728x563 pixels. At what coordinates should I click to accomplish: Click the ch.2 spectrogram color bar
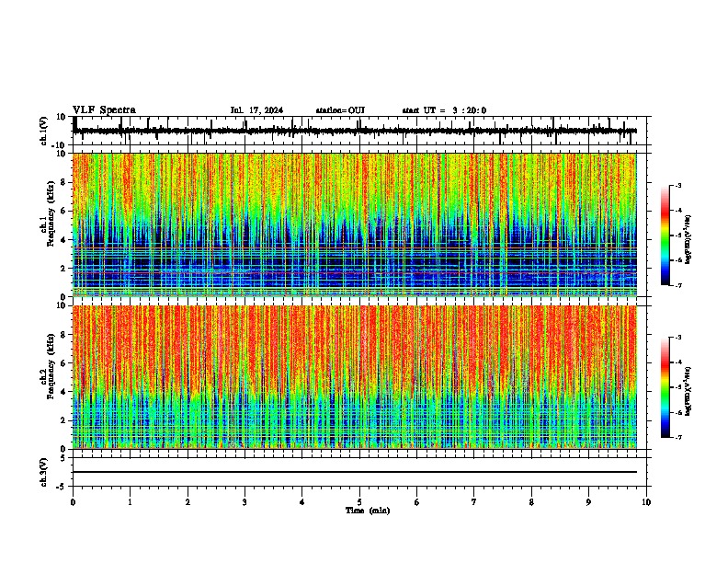[665, 387]
